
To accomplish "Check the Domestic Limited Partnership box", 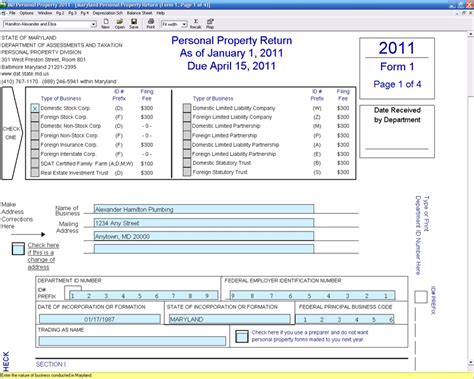I will coord(187,126).
